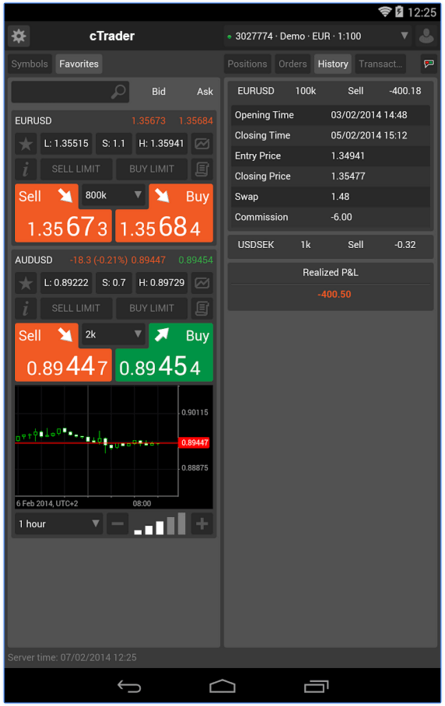
Task: Open the chat feedback icon
Action: pyautogui.click(x=428, y=64)
